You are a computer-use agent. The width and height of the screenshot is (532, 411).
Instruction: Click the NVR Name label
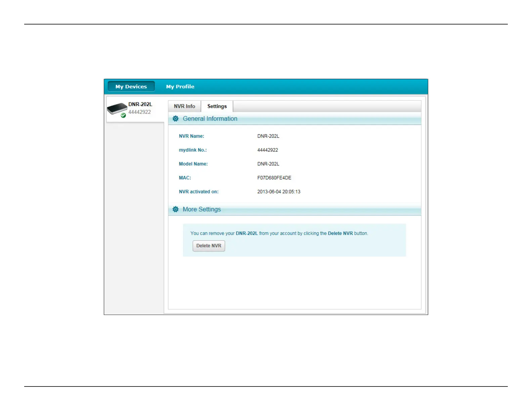point(191,136)
